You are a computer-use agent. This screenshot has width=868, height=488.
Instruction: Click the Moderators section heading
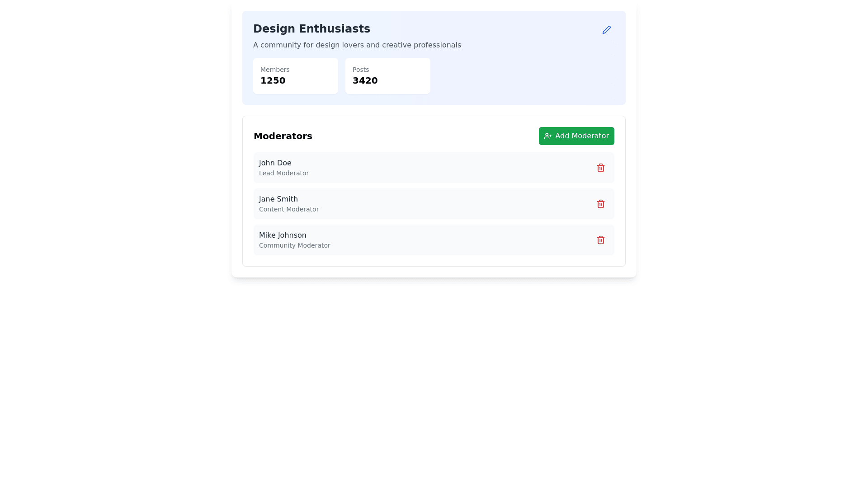click(x=283, y=136)
